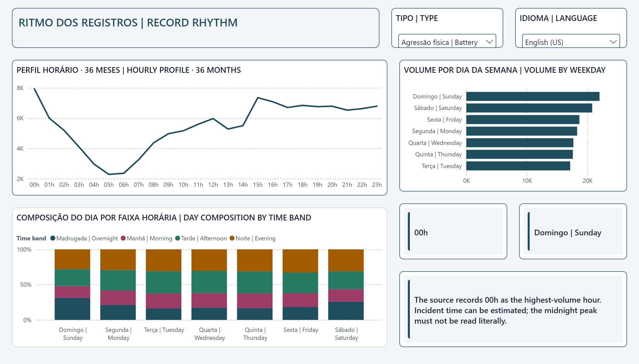Viewport: 639px width, 364px height.
Task: Click the Manhã | Morning legend swatch
Action: (x=123, y=238)
